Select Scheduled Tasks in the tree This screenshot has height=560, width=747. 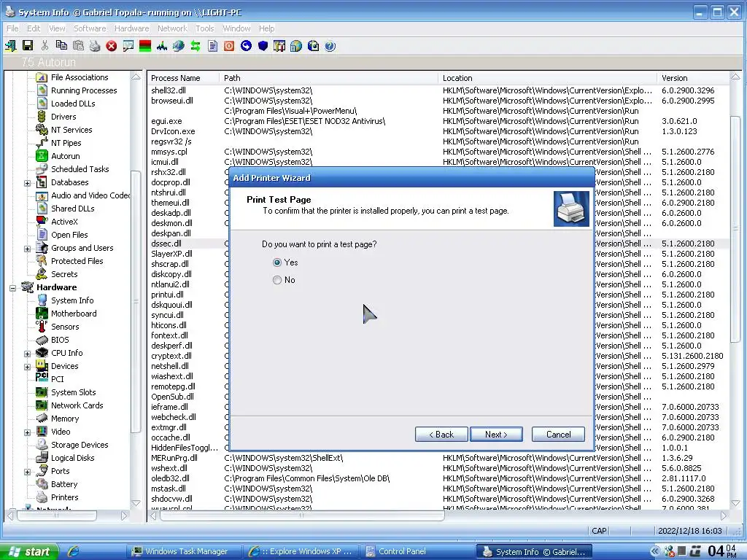(x=80, y=169)
